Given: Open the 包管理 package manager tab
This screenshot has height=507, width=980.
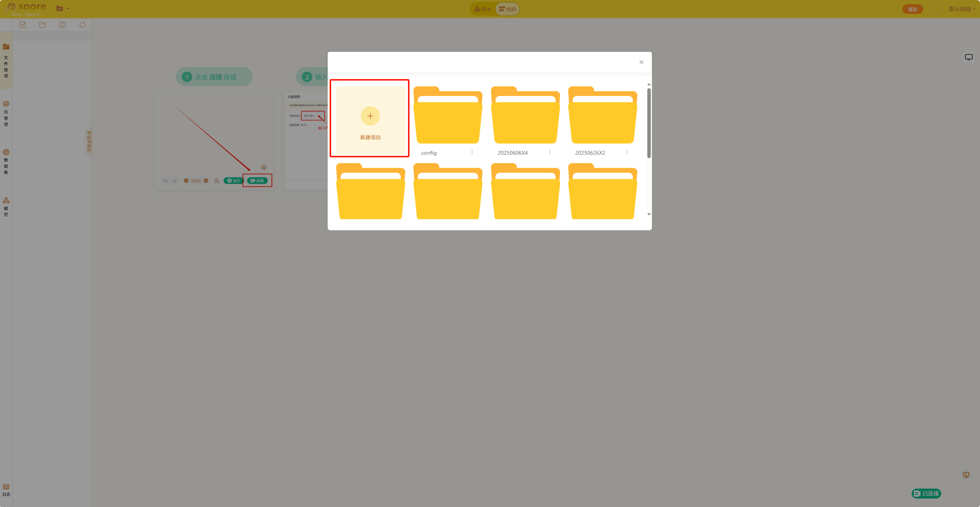Looking at the screenshot, I should (6, 113).
